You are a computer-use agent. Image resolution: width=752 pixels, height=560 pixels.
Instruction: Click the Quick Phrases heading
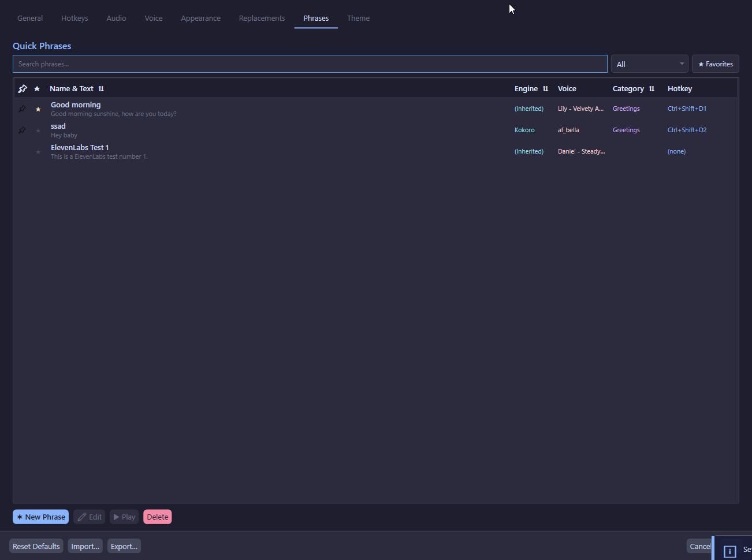pyautogui.click(x=42, y=46)
